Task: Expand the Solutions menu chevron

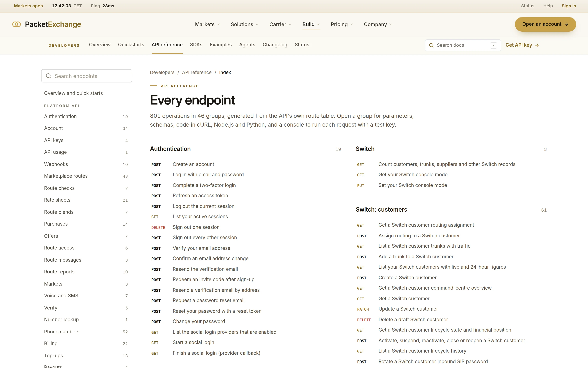Action: [x=257, y=24]
